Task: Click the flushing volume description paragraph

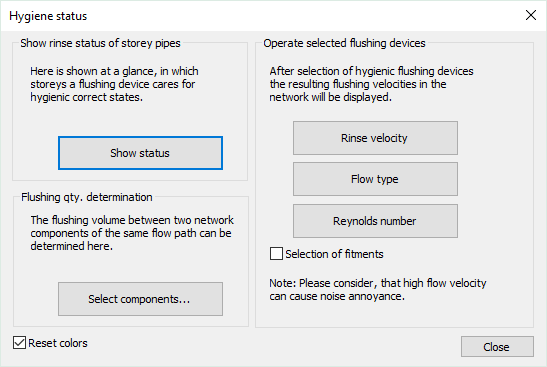Action: tap(132, 233)
